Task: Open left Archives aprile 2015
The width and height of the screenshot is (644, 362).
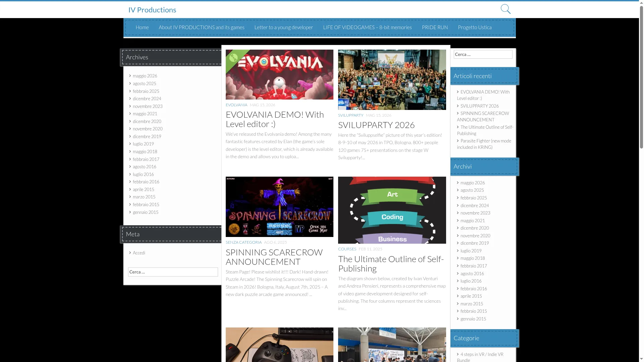Action: (x=144, y=189)
